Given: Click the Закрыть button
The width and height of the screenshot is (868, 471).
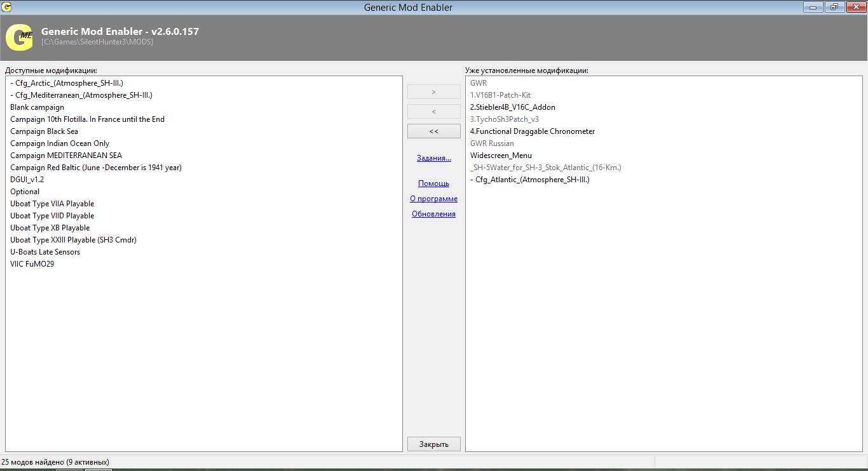Looking at the screenshot, I should click(x=434, y=444).
